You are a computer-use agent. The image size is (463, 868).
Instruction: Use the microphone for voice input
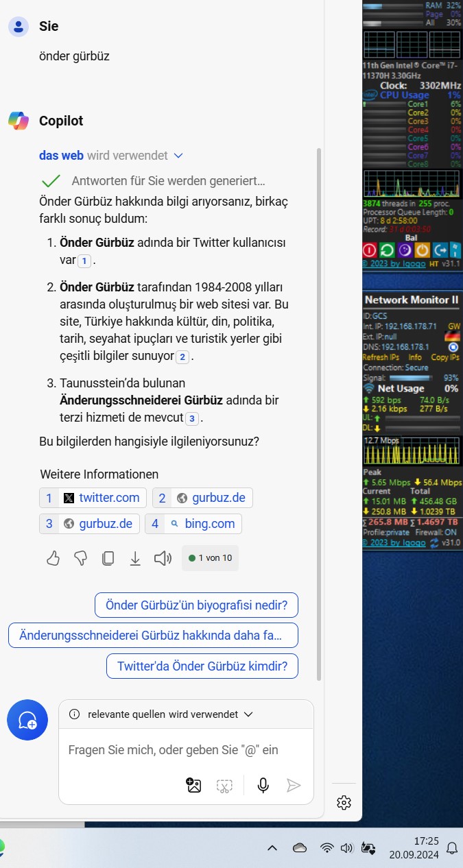[263, 786]
